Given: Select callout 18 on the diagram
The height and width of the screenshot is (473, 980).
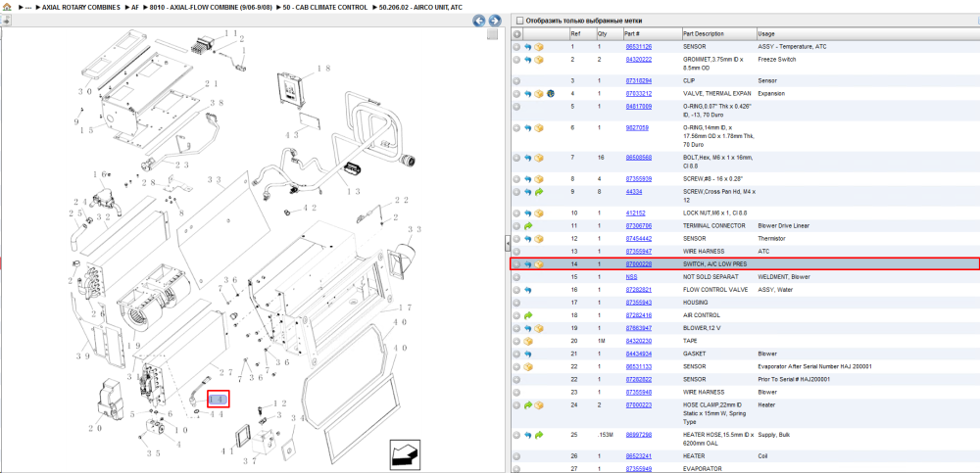Looking at the screenshot, I should pyautogui.click(x=323, y=69).
